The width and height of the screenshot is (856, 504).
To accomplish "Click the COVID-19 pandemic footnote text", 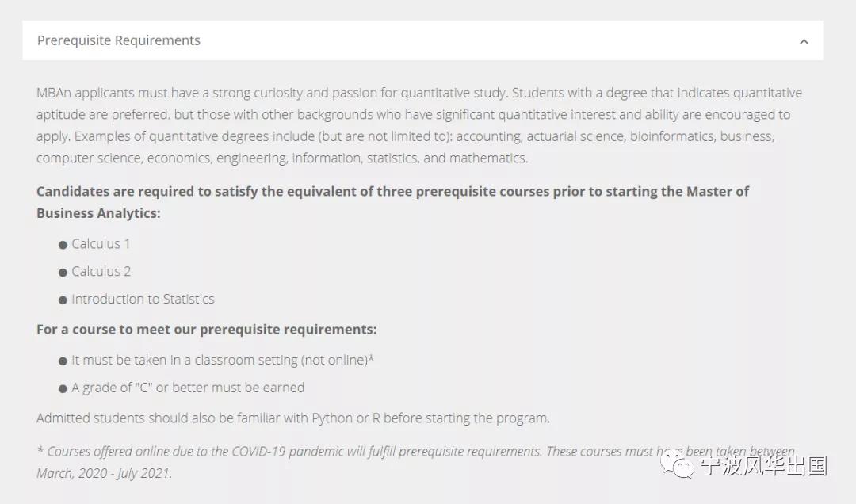I will click(x=416, y=462).
